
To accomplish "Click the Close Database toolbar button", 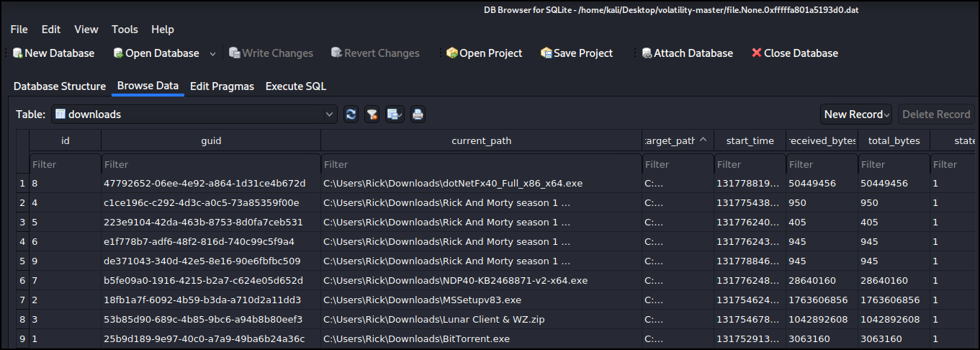I will coord(794,53).
